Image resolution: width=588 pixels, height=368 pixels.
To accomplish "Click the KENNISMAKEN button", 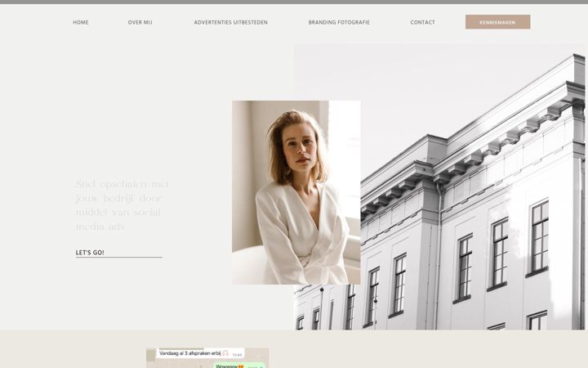I will click(x=497, y=22).
